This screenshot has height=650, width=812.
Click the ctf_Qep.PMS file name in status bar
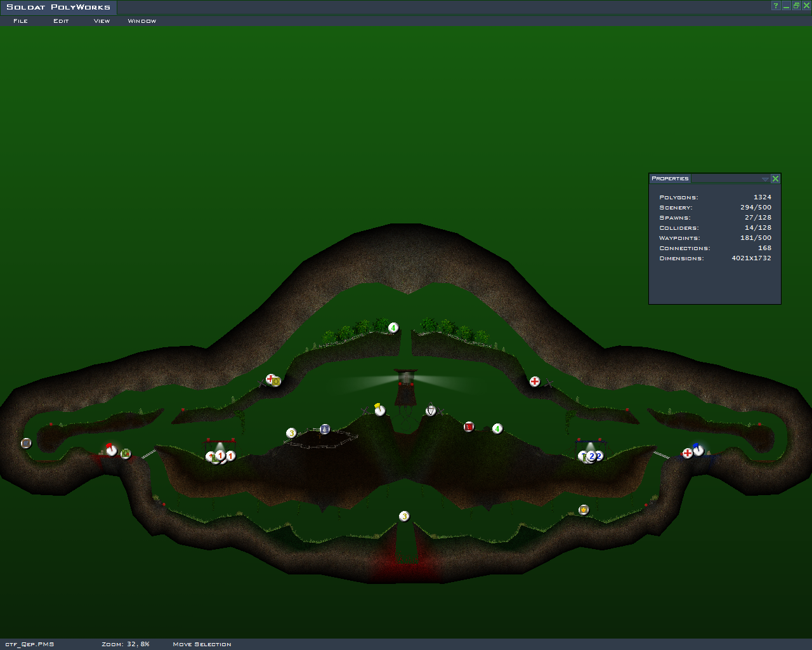click(29, 644)
